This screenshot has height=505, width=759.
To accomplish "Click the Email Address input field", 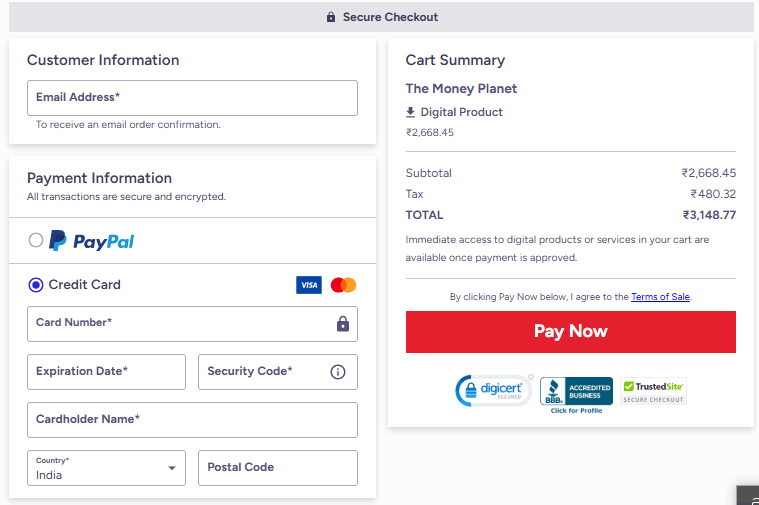I will pos(192,98).
